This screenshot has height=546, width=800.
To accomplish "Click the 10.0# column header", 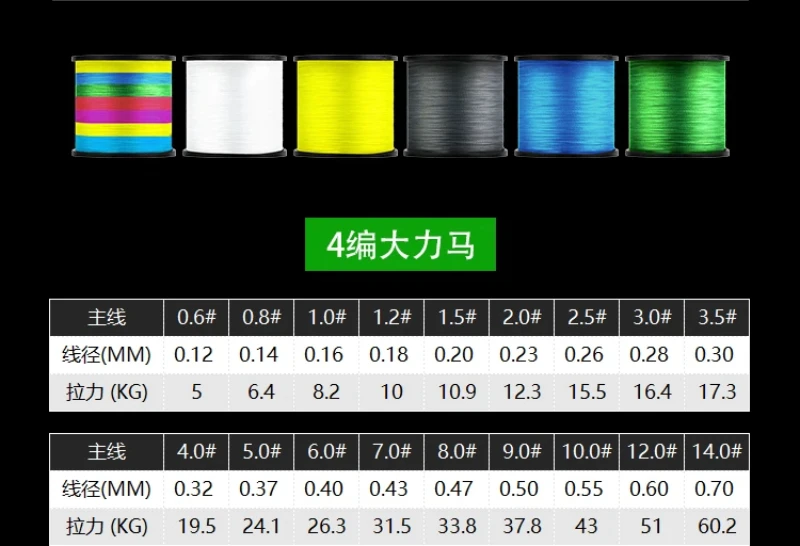I will (x=587, y=452).
